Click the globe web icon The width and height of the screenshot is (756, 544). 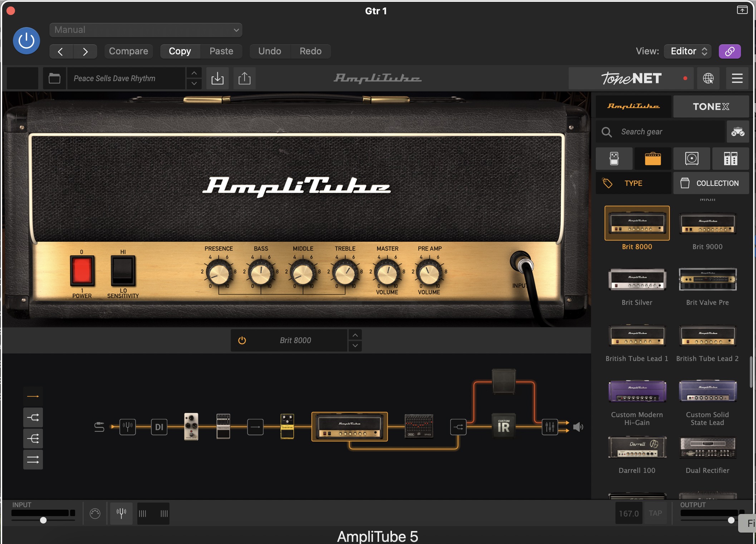708,78
